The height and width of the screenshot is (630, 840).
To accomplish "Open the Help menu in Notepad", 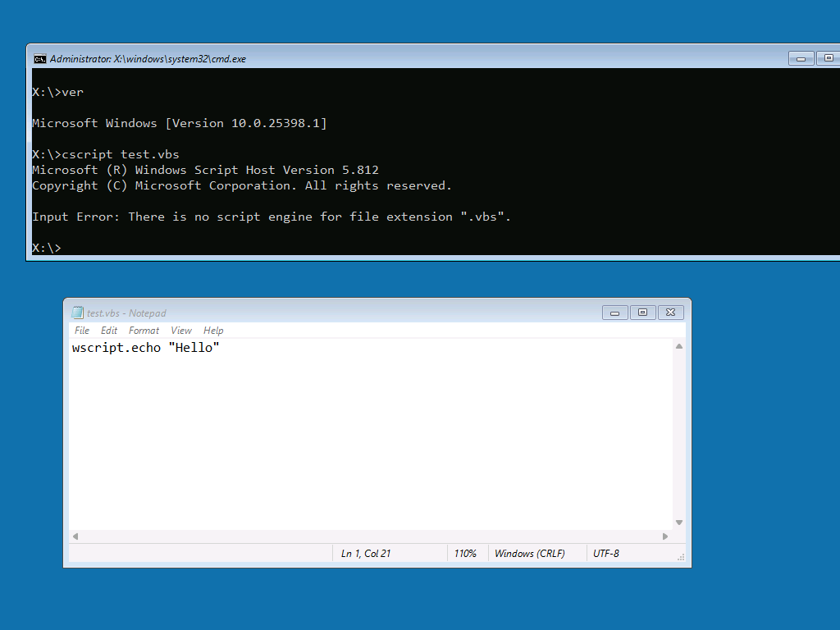I will pos(213,331).
